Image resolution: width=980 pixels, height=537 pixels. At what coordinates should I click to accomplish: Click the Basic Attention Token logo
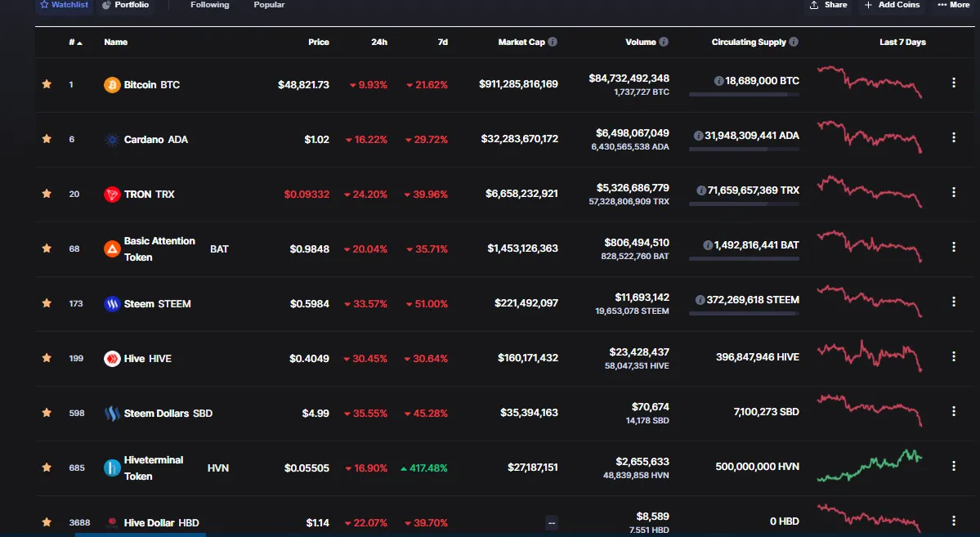coord(112,248)
